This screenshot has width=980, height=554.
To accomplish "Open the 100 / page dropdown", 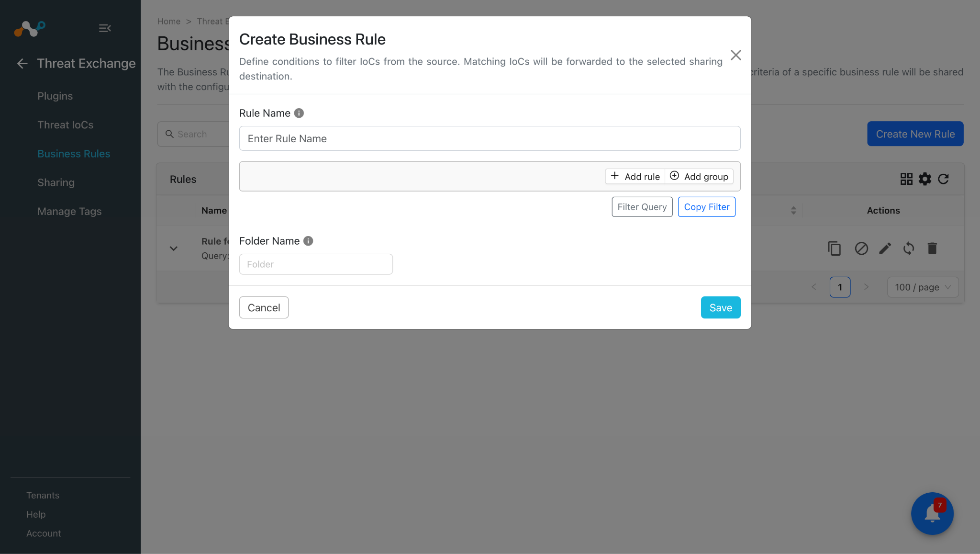I will click(x=923, y=287).
